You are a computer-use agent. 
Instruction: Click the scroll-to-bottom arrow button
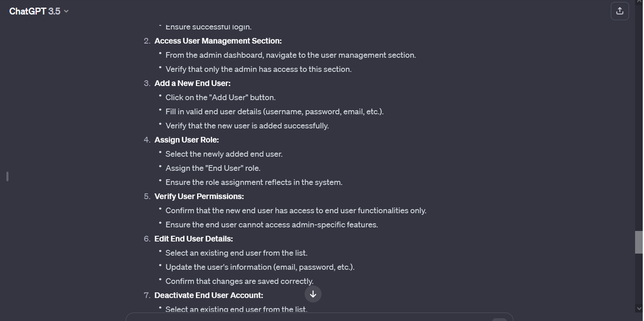pos(313,294)
